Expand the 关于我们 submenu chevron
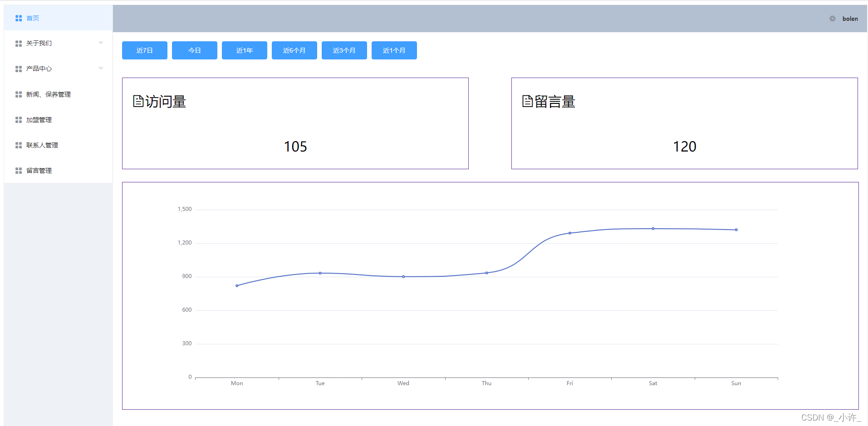Viewport: 868px width, 426px height. click(x=101, y=43)
